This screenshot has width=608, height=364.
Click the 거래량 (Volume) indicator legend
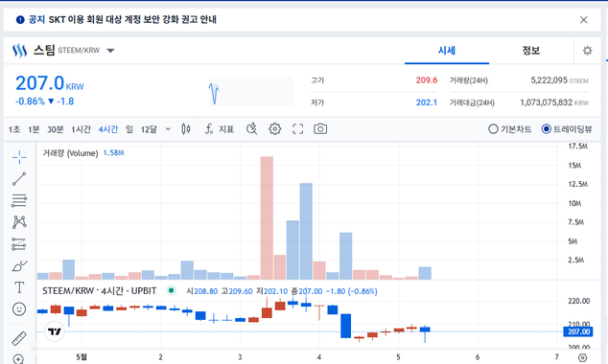[83, 153]
